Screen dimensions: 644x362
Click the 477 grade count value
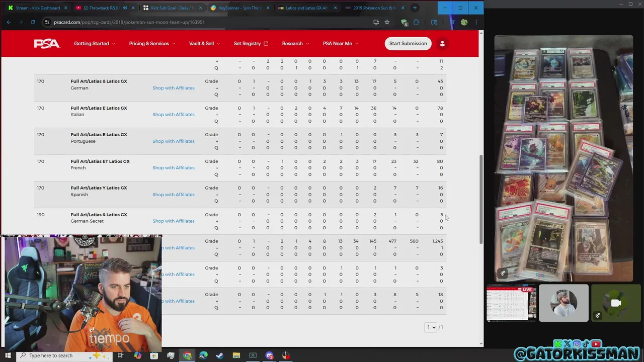coord(392,241)
